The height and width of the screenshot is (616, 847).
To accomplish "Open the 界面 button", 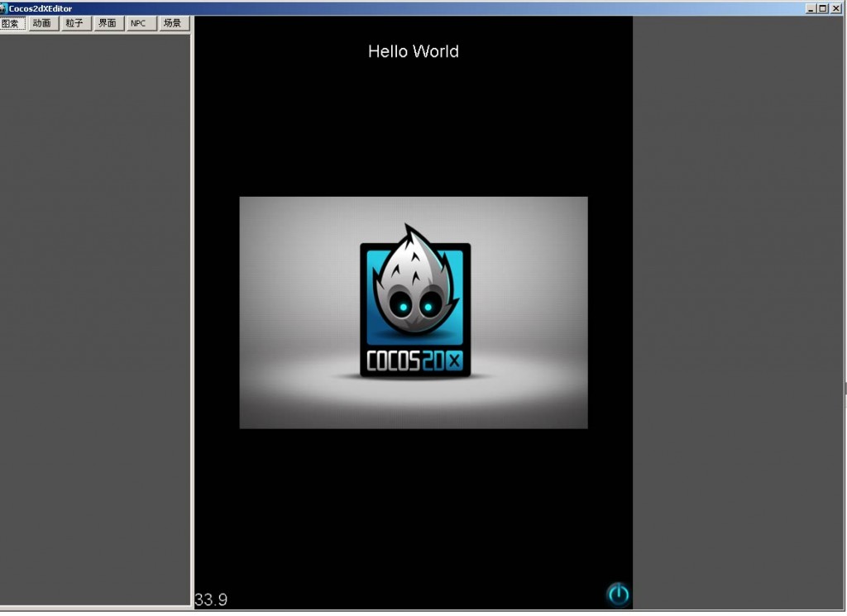I will [x=108, y=23].
